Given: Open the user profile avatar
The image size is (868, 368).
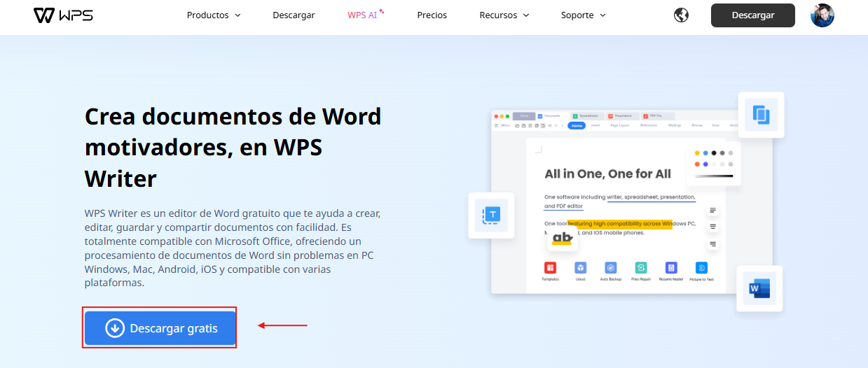Looking at the screenshot, I should click(822, 15).
